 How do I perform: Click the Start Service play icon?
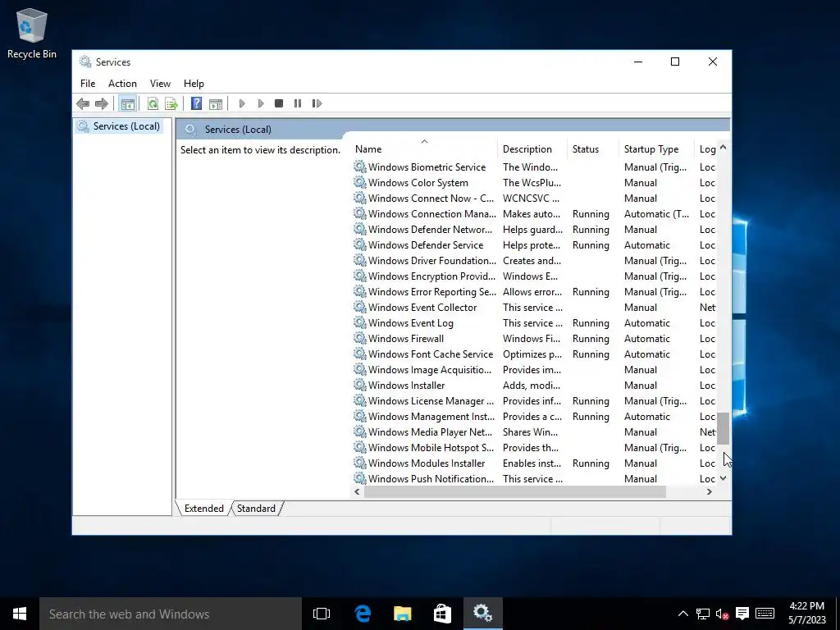click(x=242, y=103)
